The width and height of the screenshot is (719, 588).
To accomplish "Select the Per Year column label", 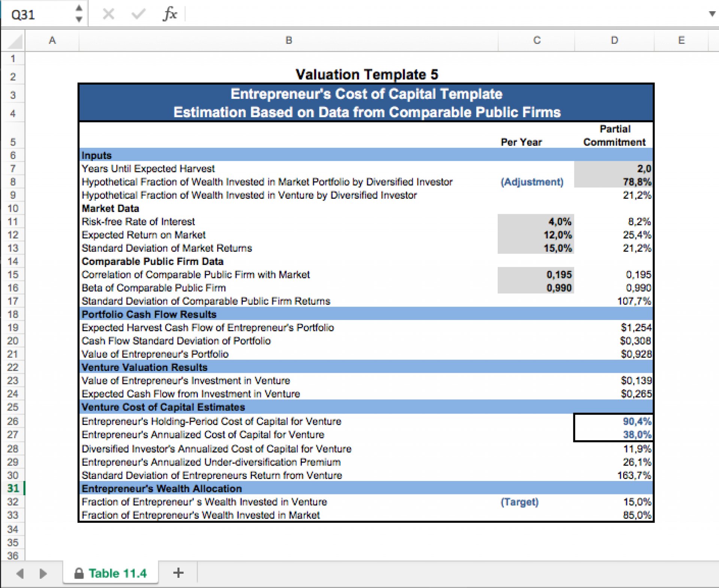I will [521, 142].
